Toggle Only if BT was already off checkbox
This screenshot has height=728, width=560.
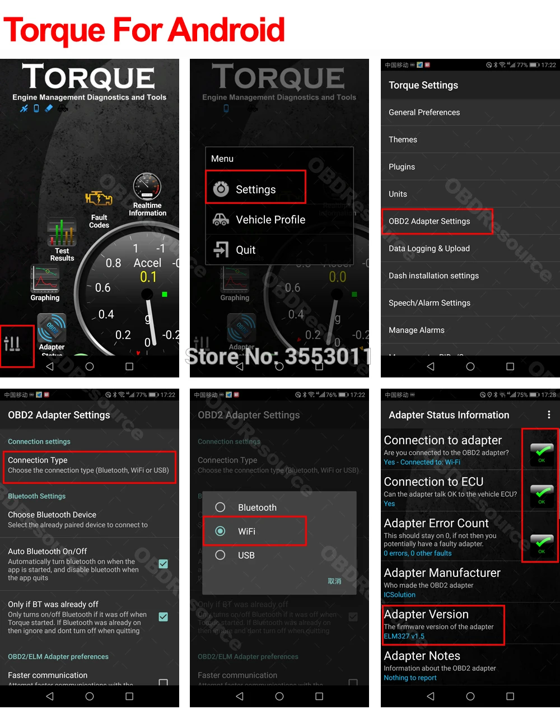pyautogui.click(x=164, y=617)
